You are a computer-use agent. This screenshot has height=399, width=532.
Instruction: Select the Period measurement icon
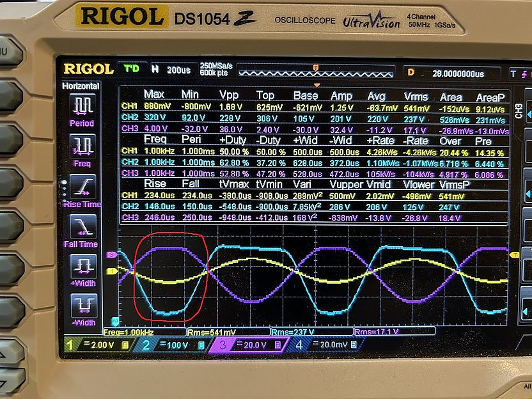tap(82, 105)
